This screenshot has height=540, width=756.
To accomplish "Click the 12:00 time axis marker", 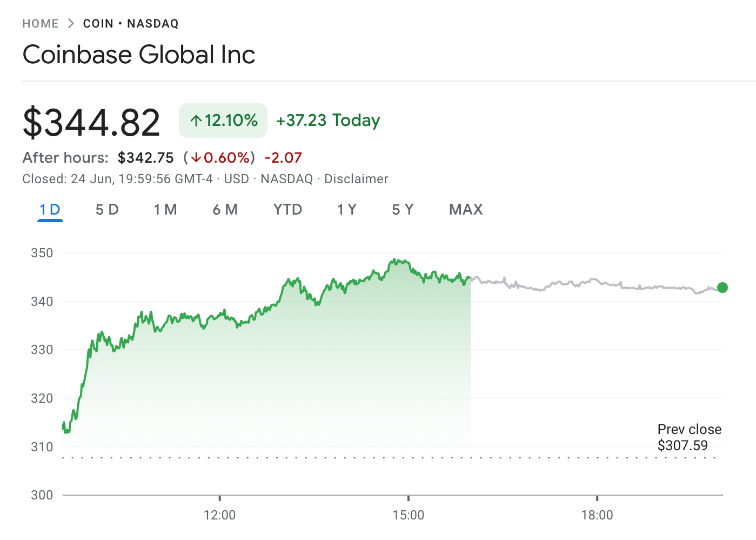I will pos(220,515).
